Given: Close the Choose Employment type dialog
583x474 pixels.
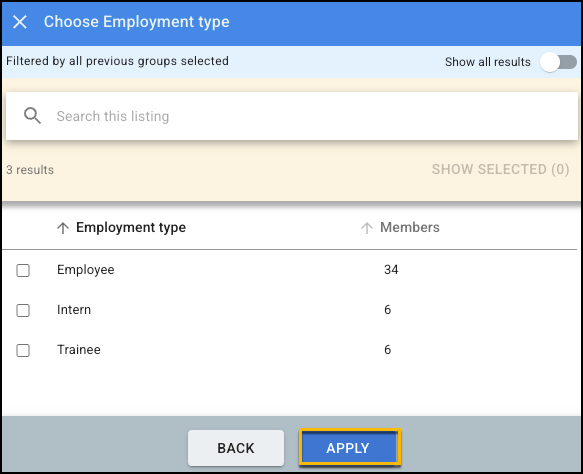Looking at the screenshot, I should pos(20,22).
